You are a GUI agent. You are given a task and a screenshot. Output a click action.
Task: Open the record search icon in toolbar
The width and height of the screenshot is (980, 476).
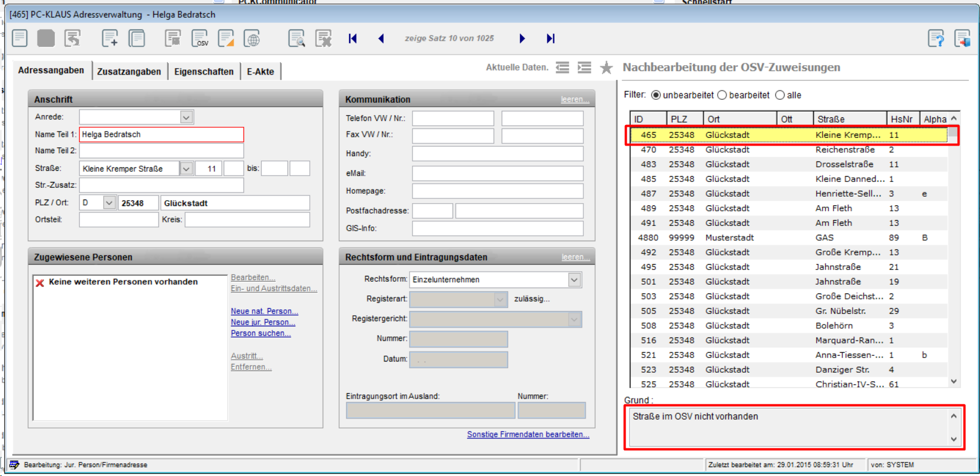[x=296, y=39]
